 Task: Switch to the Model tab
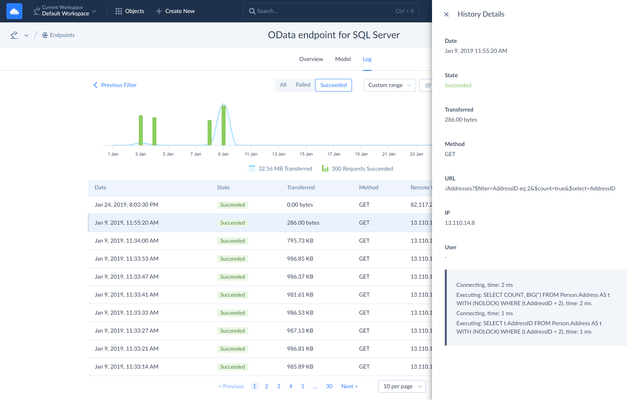click(x=343, y=59)
